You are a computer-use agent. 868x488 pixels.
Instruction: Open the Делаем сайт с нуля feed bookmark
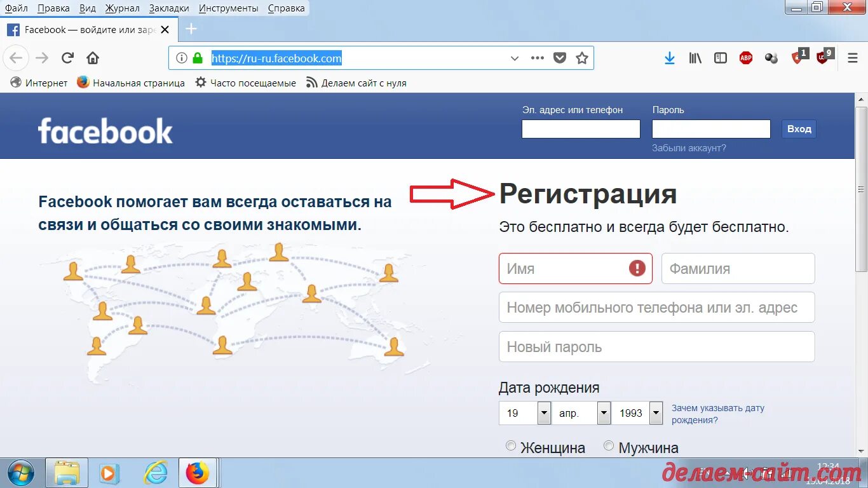pos(356,83)
